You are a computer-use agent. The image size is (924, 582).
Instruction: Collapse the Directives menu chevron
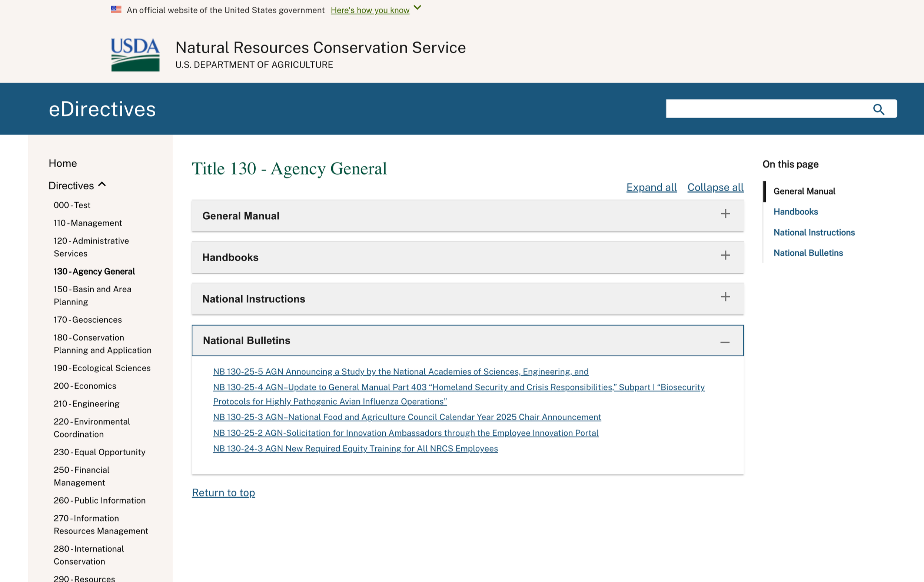102,184
